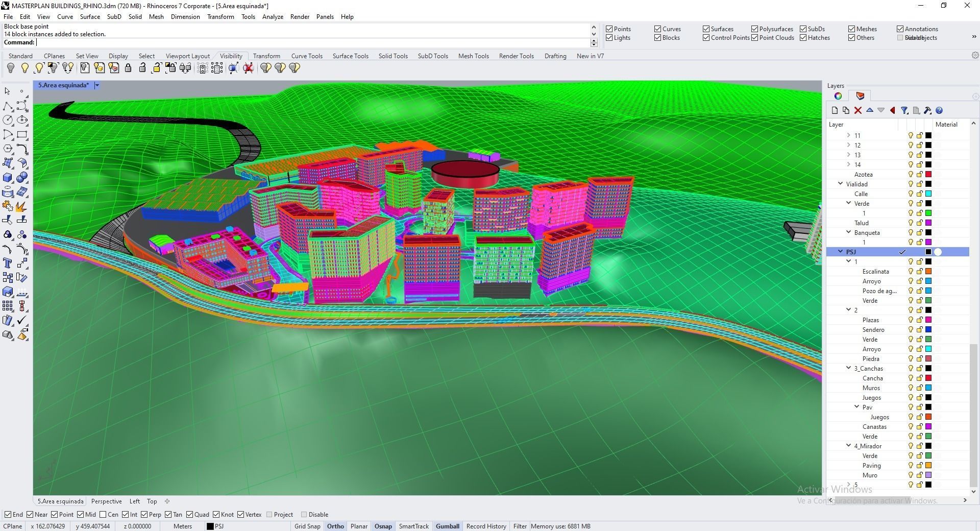Collapse the PSJ layer group
The image size is (980, 531).
tap(841, 252)
